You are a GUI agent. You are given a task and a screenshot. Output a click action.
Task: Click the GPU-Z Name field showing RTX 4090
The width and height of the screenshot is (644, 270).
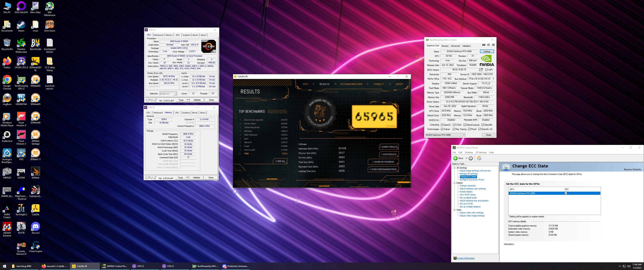[x=459, y=51]
